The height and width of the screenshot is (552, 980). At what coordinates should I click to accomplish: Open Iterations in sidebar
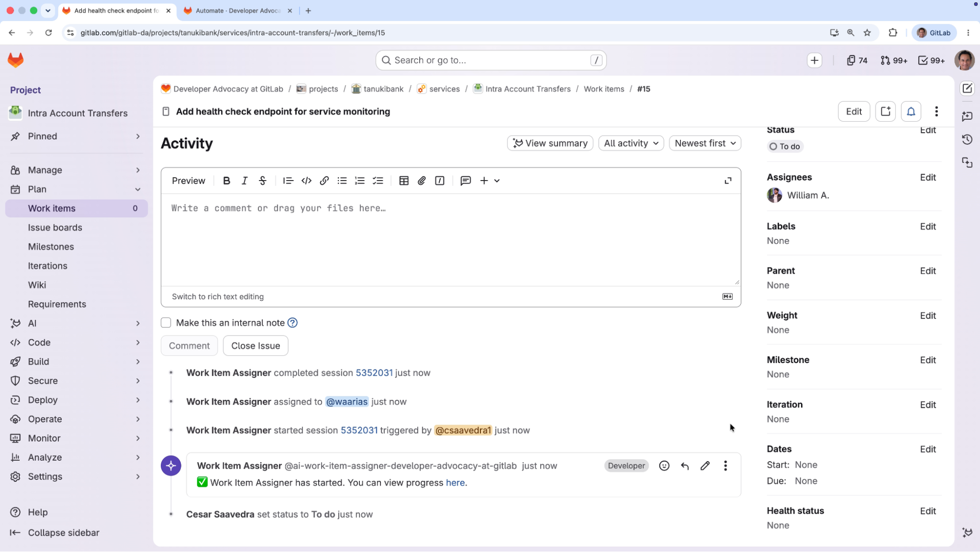click(x=76, y=266)
